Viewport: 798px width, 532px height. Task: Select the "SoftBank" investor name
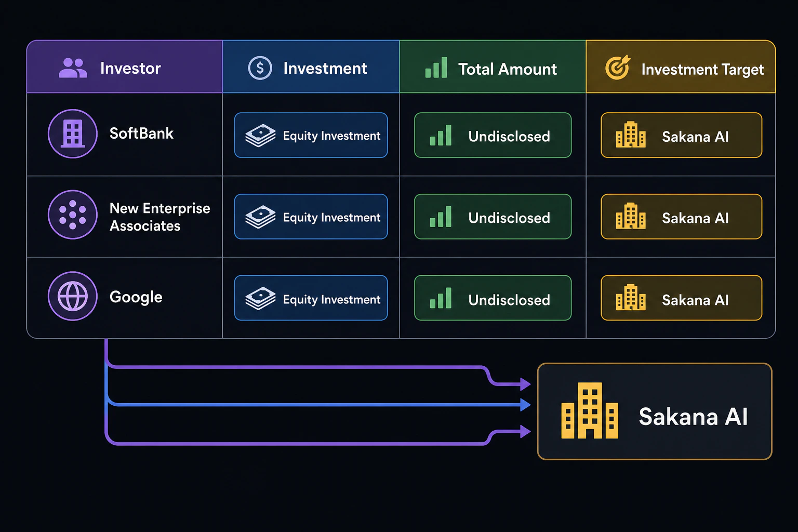point(141,134)
